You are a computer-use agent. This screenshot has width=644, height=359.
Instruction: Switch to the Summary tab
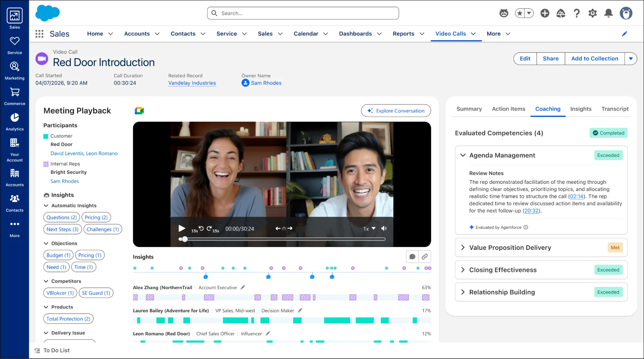(469, 109)
